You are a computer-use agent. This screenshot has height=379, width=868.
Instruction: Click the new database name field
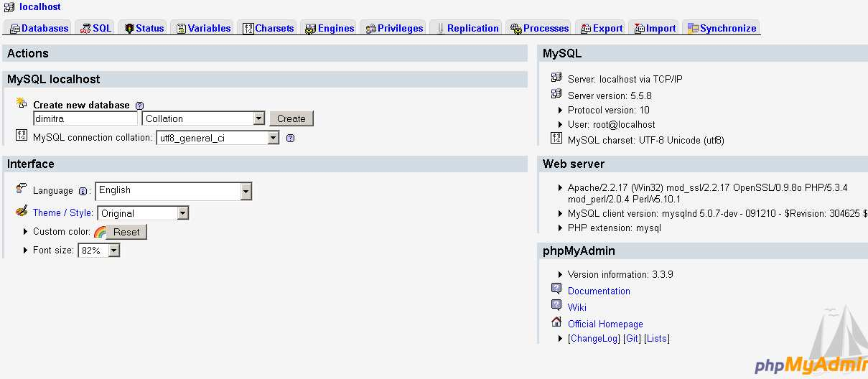click(85, 119)
